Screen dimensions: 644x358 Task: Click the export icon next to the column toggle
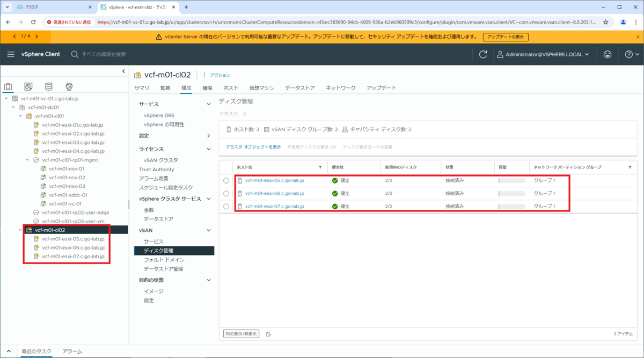[x=268, y=334]
